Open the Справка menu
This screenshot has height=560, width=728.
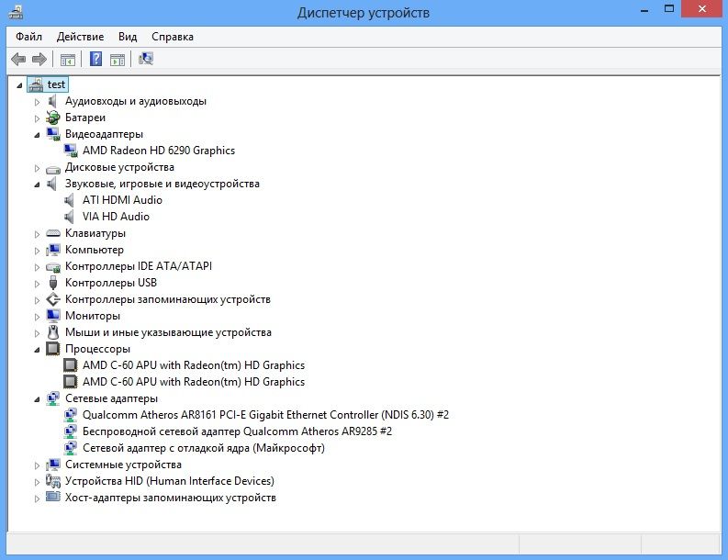(173, 37)
